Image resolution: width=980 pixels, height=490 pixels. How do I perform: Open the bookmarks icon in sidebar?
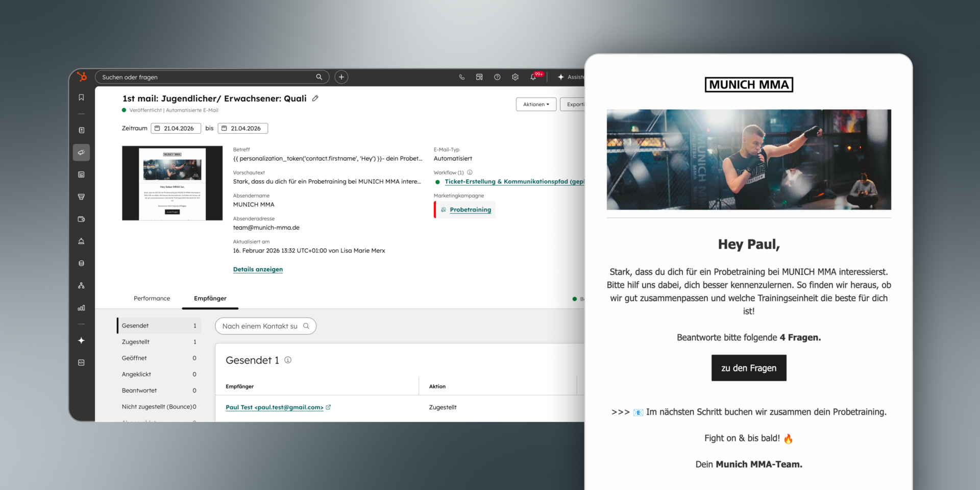pyautogui.click(x=81, y=97)
